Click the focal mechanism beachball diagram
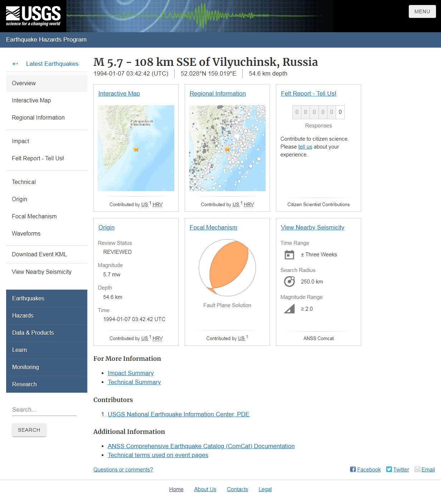The width and height of the screenshot is (441, 504). click(x=227, y=268)
